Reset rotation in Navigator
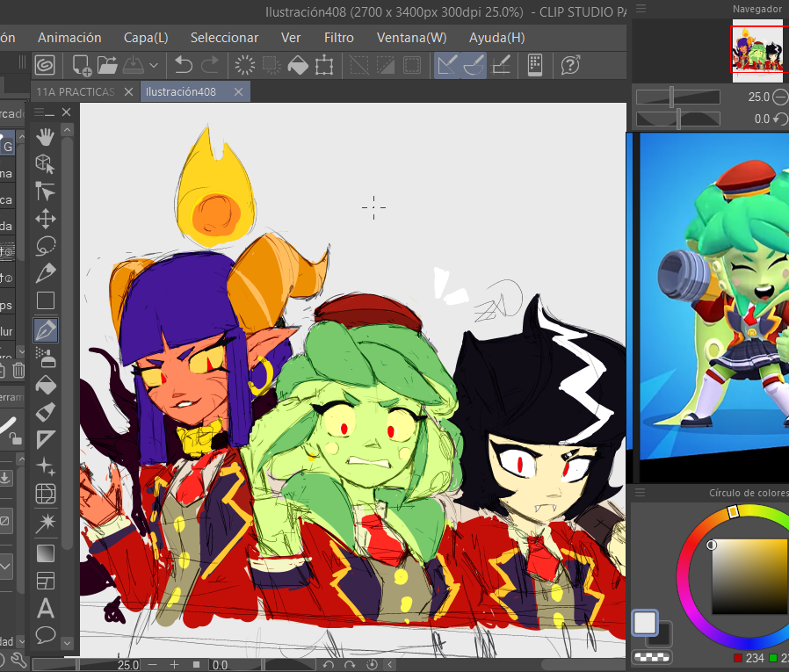789x672 pixels. click(780, 119)
